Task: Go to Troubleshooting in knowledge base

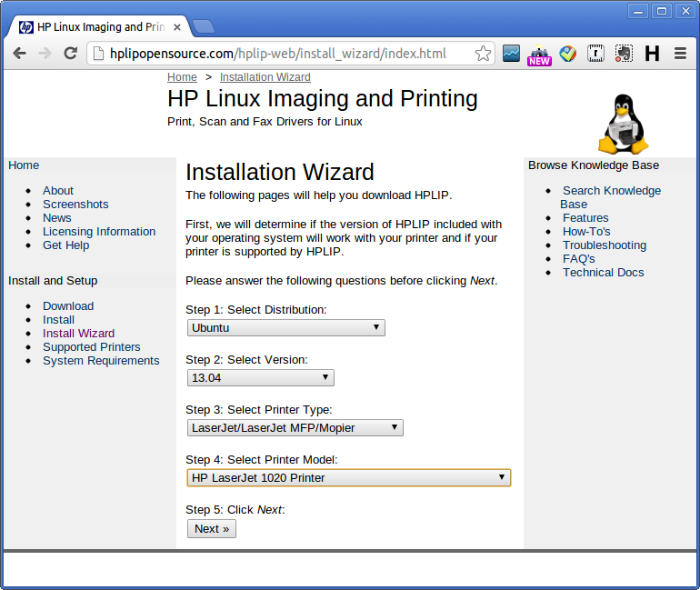Action: pyautogui.click(x=605, y=245)
